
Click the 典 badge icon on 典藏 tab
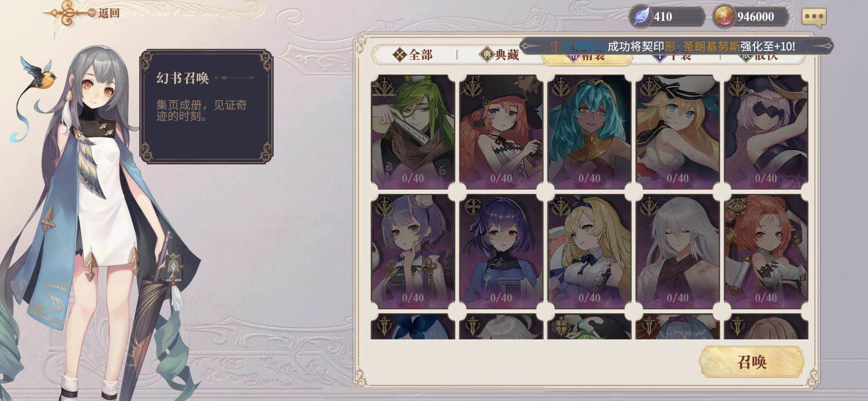pyautogui.click(x=487, y=55)
